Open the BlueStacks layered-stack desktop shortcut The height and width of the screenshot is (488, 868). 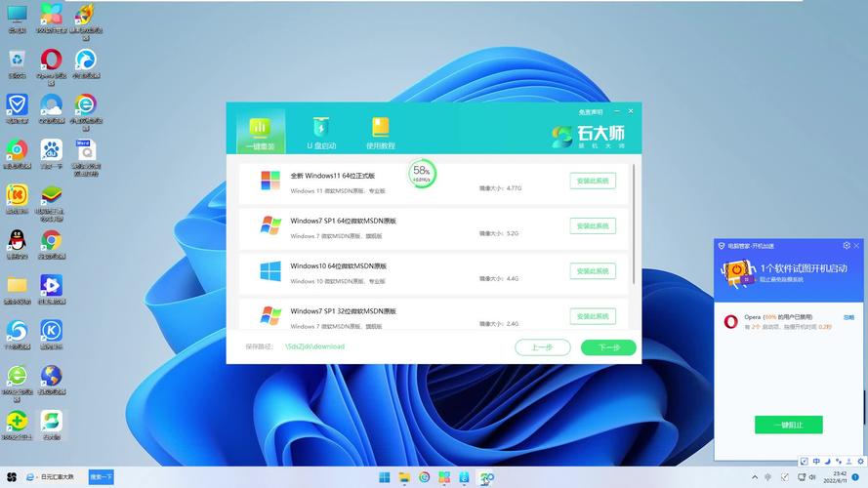coord(52,202)
